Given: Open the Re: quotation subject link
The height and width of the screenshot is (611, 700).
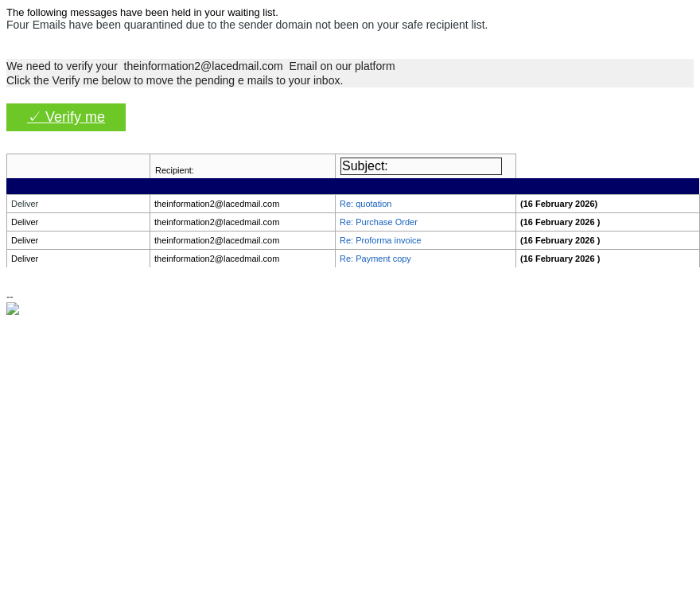Looking at the screenshot, I should pos(365,204).
